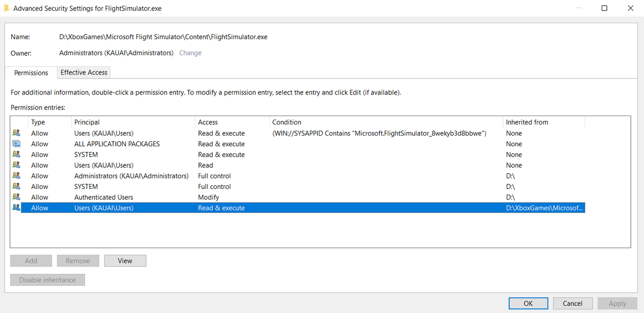Click the Add button
The width and height of the screenshot is (644, 313).
[31, 261]
